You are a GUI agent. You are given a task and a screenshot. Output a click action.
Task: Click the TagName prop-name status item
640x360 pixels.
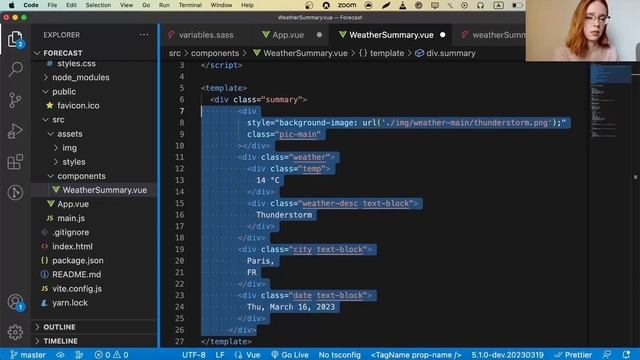point(416,355)
